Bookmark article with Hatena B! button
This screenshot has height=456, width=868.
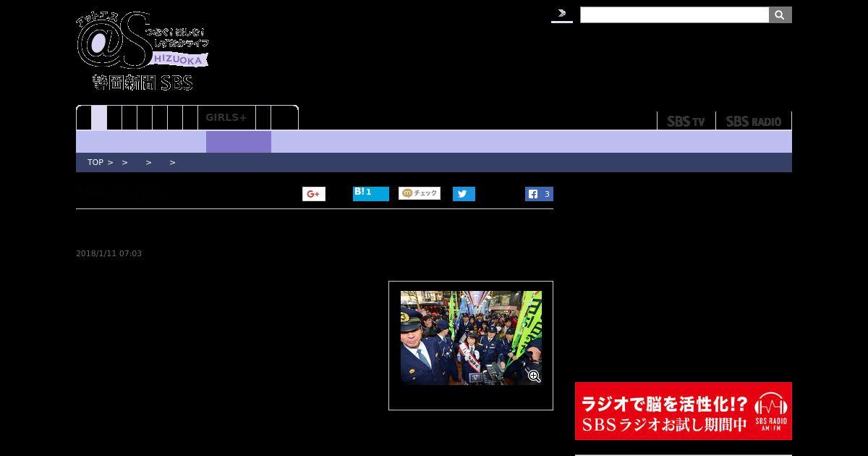[370, 193]
